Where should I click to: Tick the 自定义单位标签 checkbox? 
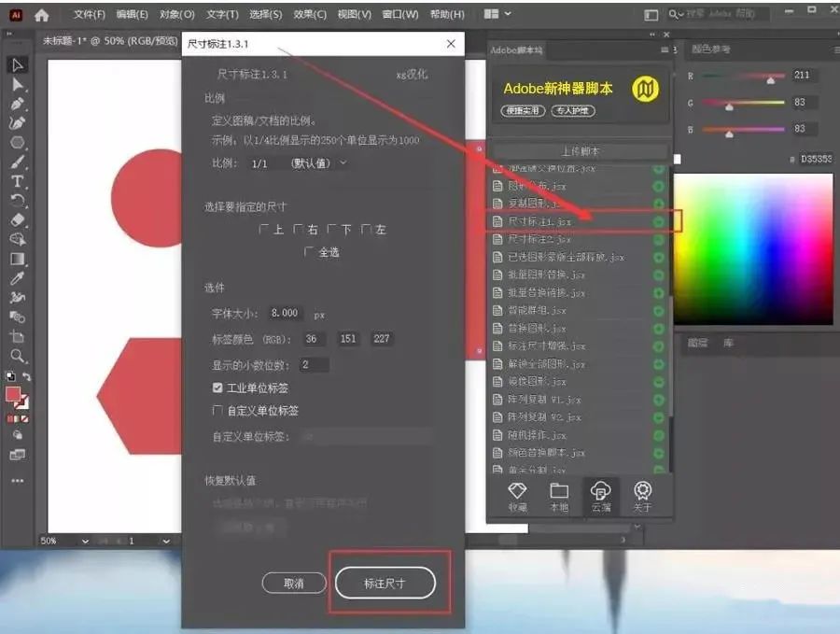217,411
